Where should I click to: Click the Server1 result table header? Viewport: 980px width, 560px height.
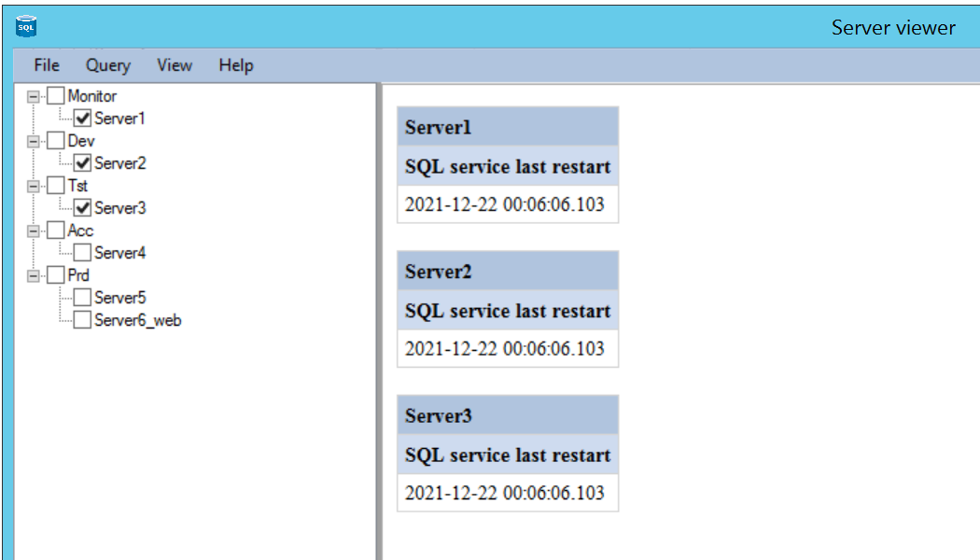point(507,127)
